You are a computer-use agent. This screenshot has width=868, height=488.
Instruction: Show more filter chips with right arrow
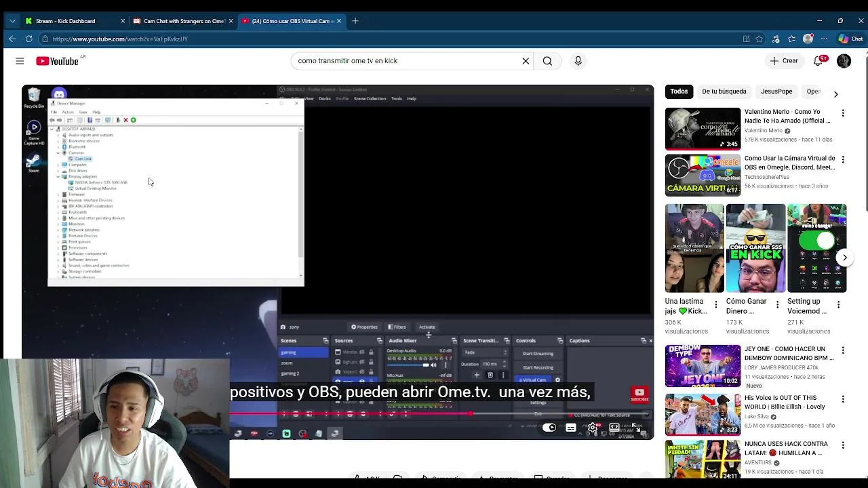835,94
